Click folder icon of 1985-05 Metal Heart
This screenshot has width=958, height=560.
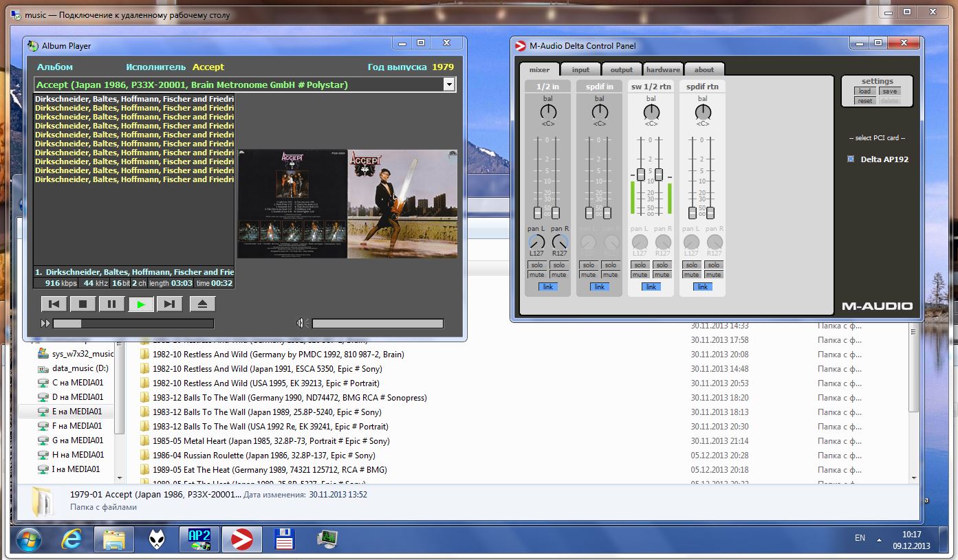pos(144,441)
